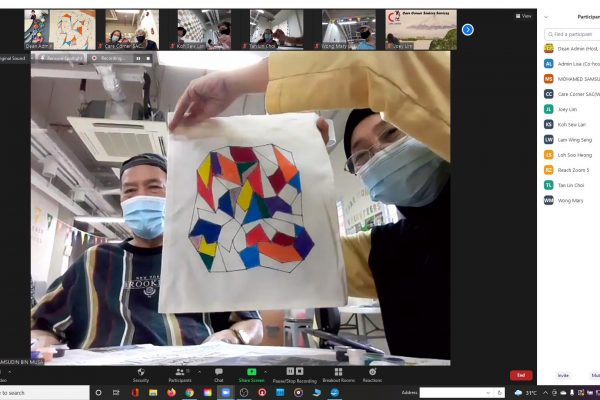Open Task View on the taskbar
The width and height of the screenshot is (600, 400).
tap(116, 393)
